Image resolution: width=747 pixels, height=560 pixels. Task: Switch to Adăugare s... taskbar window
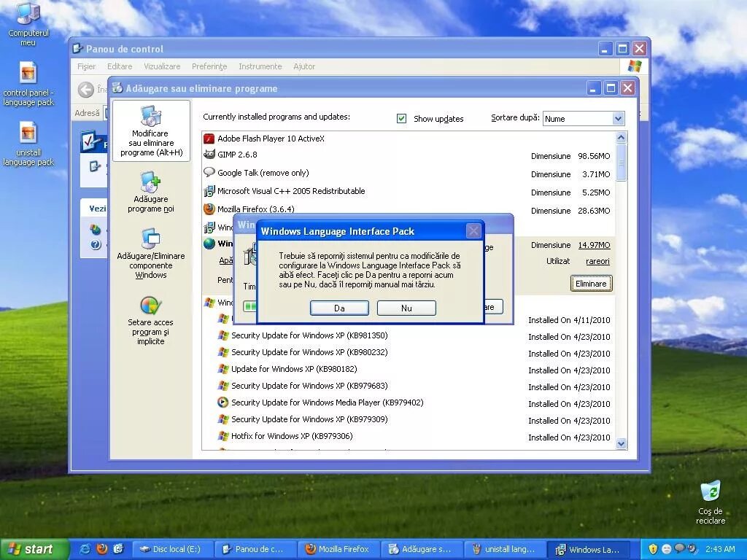click(422, 549)
